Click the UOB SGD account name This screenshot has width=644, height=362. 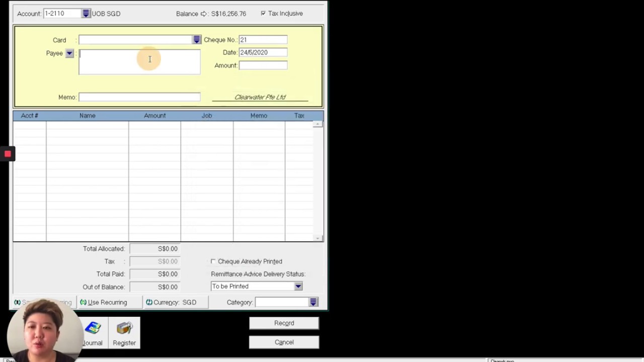tap(106, 14)
